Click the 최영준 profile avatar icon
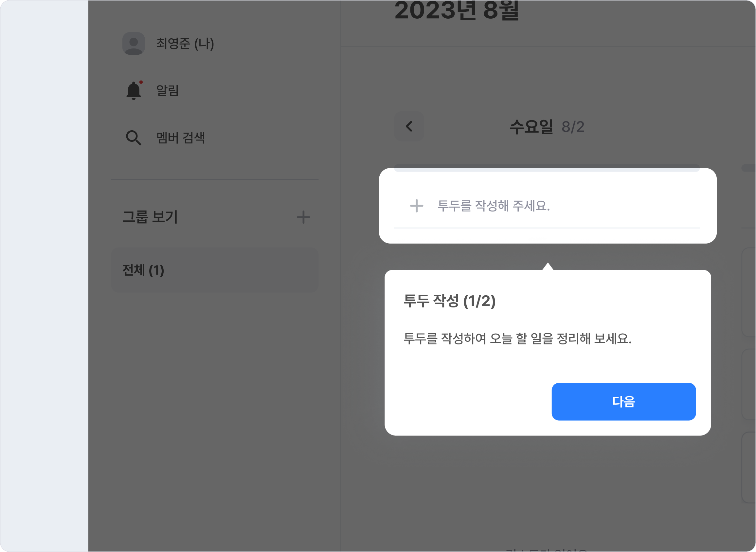756x552 pixels. [x=133, y=44]
